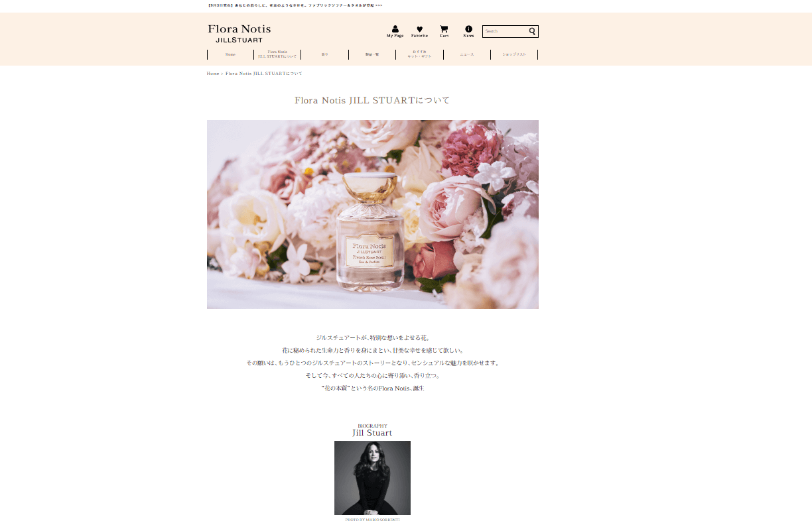Click breadcrumb text Flora Notis JILL STUARTについて
This screenshot has height=531, width=812.
click(264, 74)
